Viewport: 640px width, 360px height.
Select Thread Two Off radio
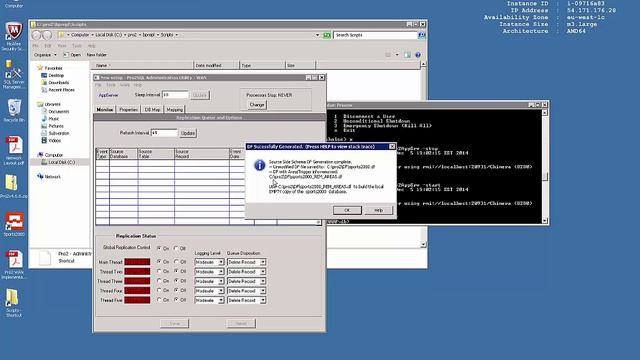(176, 271)
